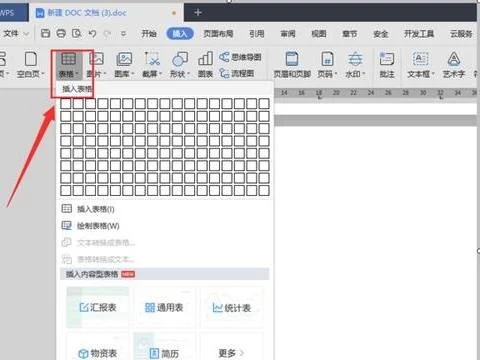Expand the 形状 dropdown arrow

click(x=188, y=74)
